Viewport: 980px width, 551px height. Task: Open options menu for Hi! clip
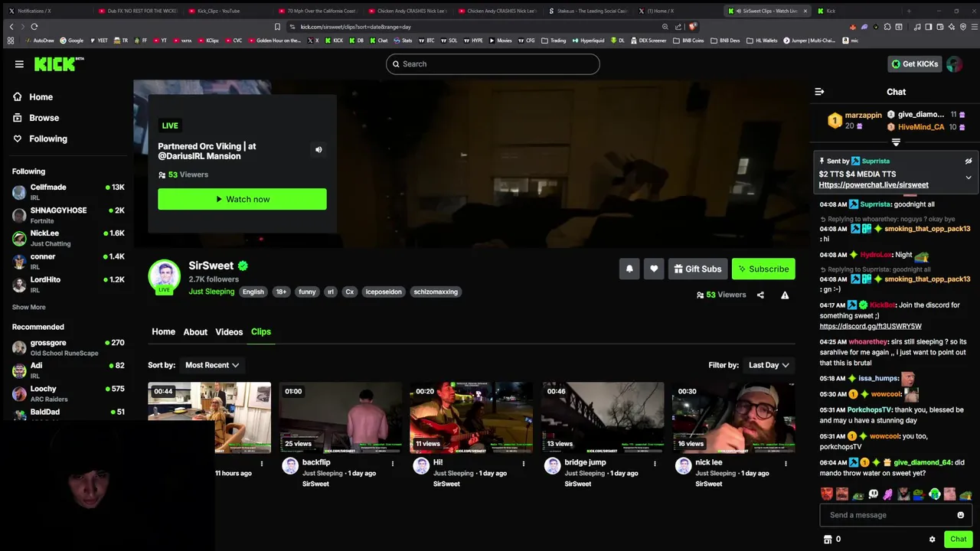coord(524,464)
